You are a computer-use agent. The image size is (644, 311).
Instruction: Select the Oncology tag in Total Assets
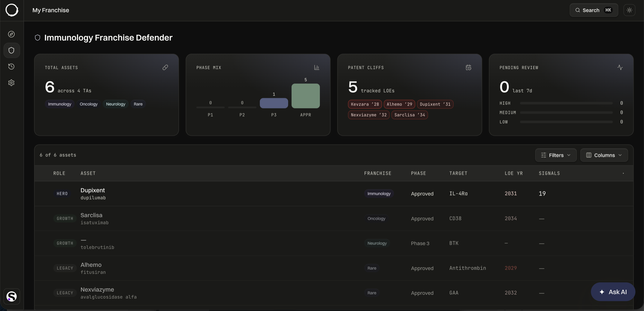point(89,104)
